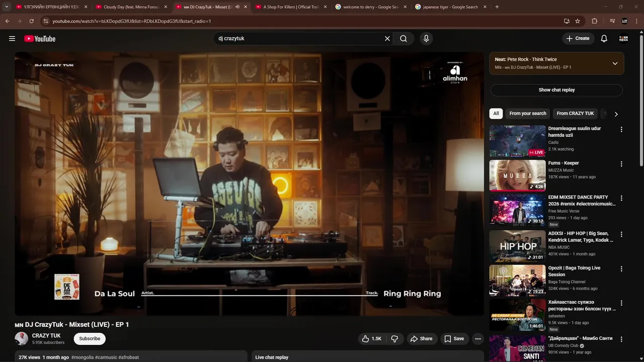Open options for Furns - Keeper video
The height and width of the screenshot is (362, 644).
point(621,164)
